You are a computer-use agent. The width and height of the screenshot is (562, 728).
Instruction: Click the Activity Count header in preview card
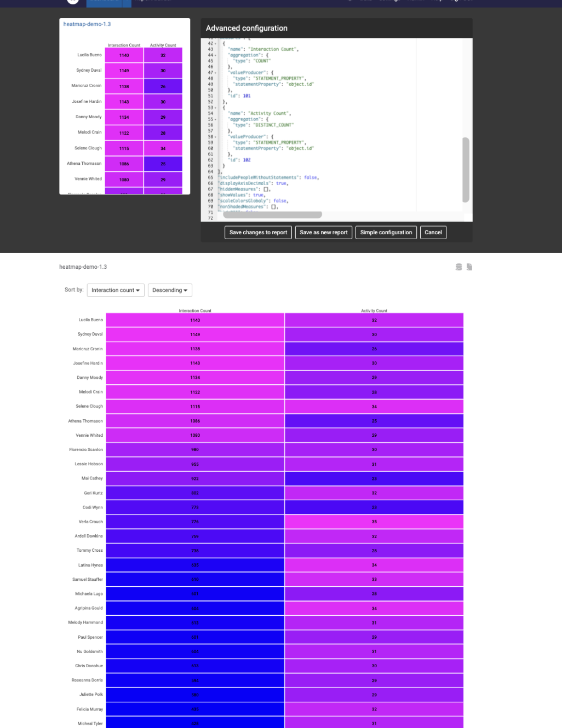pos(163,45)
